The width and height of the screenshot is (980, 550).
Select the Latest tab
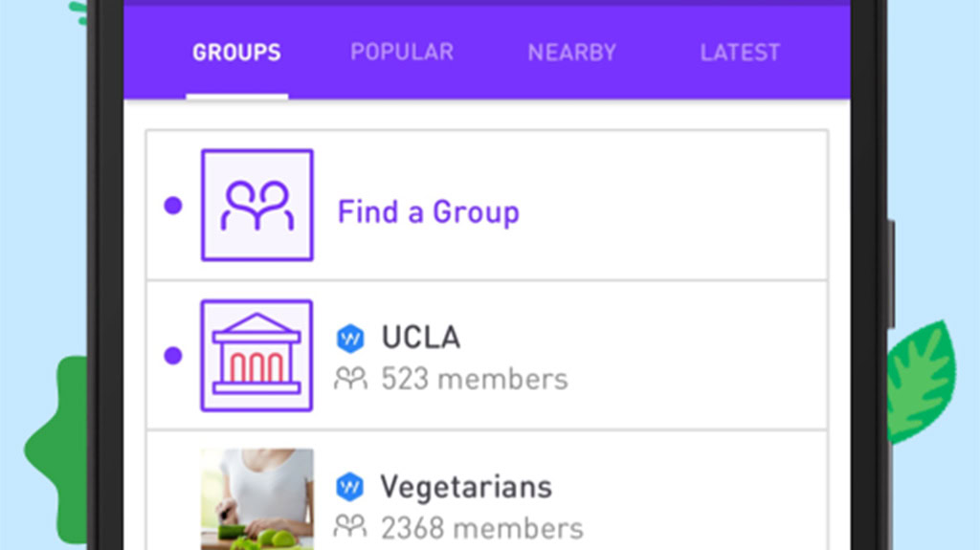coord(740,53)
